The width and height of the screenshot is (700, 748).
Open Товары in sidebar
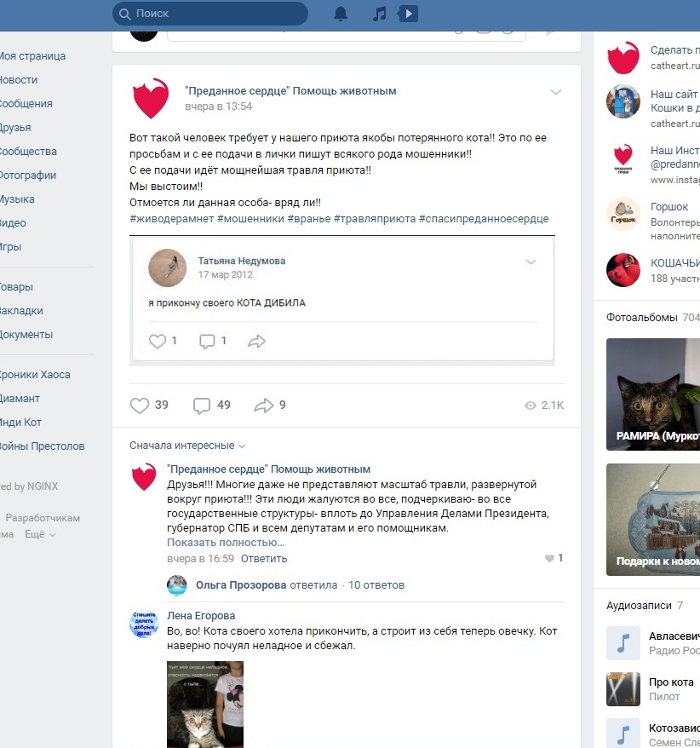point(15,287)
